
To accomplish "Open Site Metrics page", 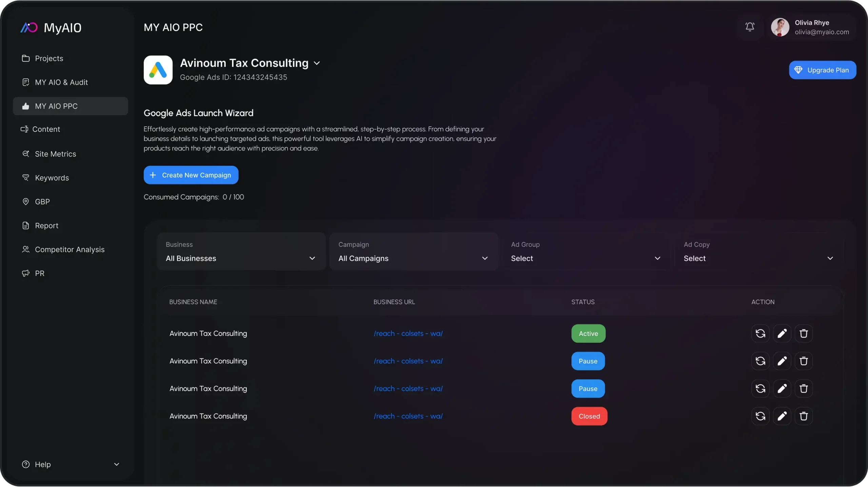I will pos(71,154).
